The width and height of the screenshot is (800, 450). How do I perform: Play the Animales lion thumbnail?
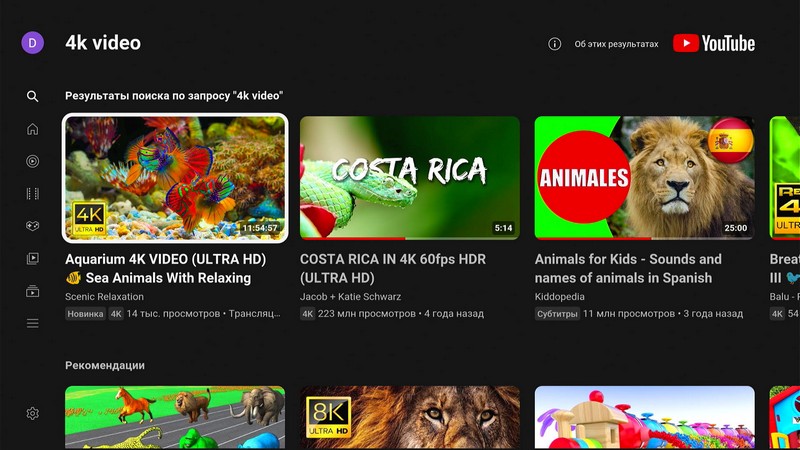tap(644, 178)
